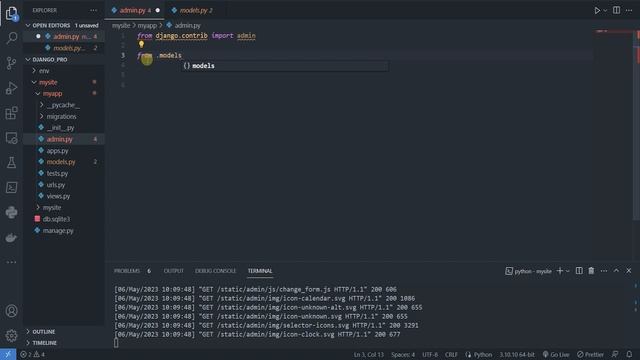This screenshot has width=640, height=360.
Task: Open __init__.py in the file tree
Action: [64, 128]
